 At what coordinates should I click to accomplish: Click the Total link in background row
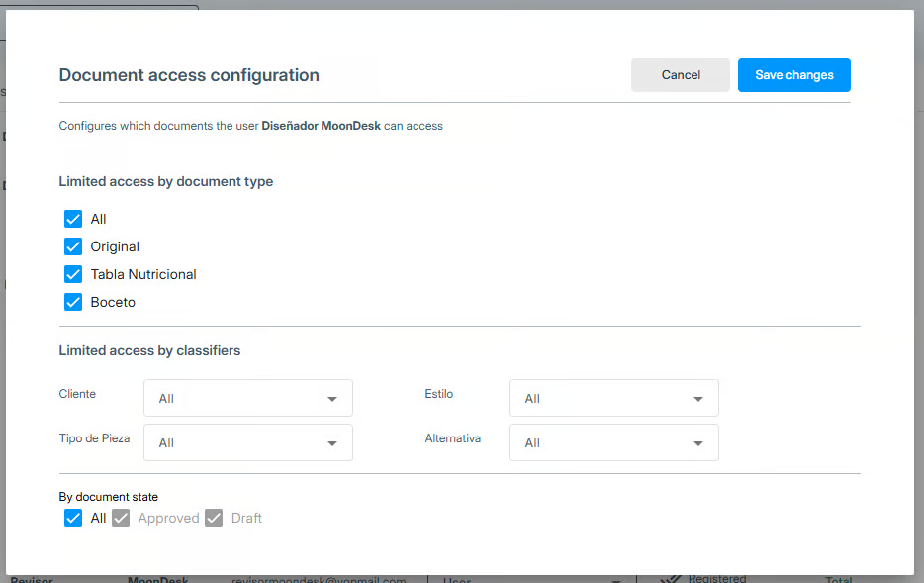[840, 579]
